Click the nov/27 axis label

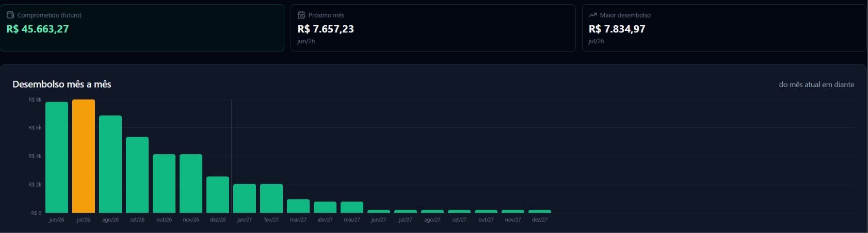point(513,220)
